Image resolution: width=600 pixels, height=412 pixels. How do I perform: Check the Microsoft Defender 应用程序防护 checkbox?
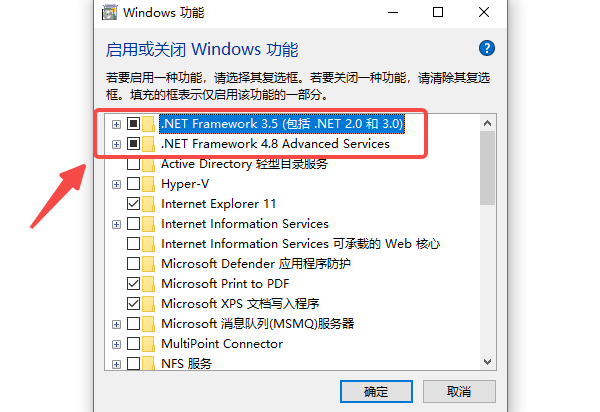pyautogui.click(x=133, y=264)
